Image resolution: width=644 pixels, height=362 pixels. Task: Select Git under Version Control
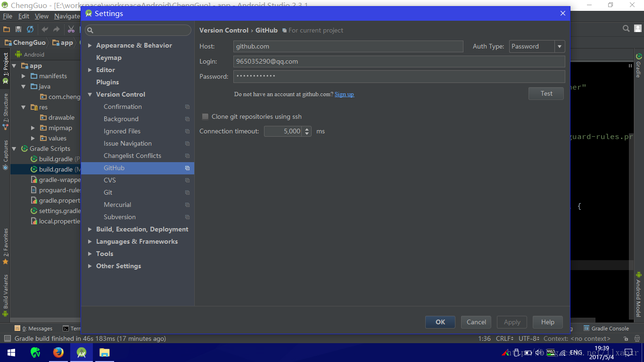tap(108, 193)
